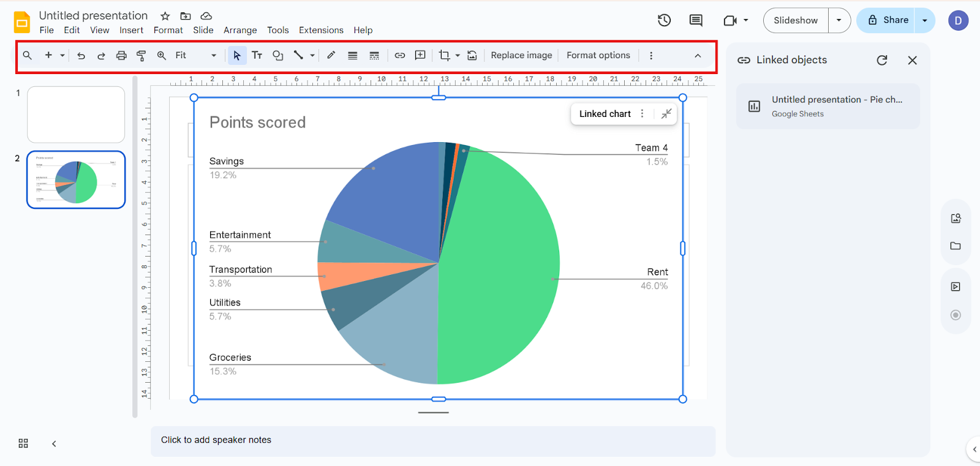Expand the crop mask shape dropdown
The image size is (980, 466).
point(458,56)
